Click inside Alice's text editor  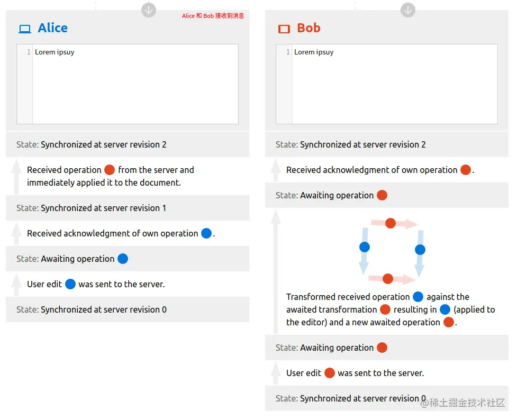(x=135, y=85)
